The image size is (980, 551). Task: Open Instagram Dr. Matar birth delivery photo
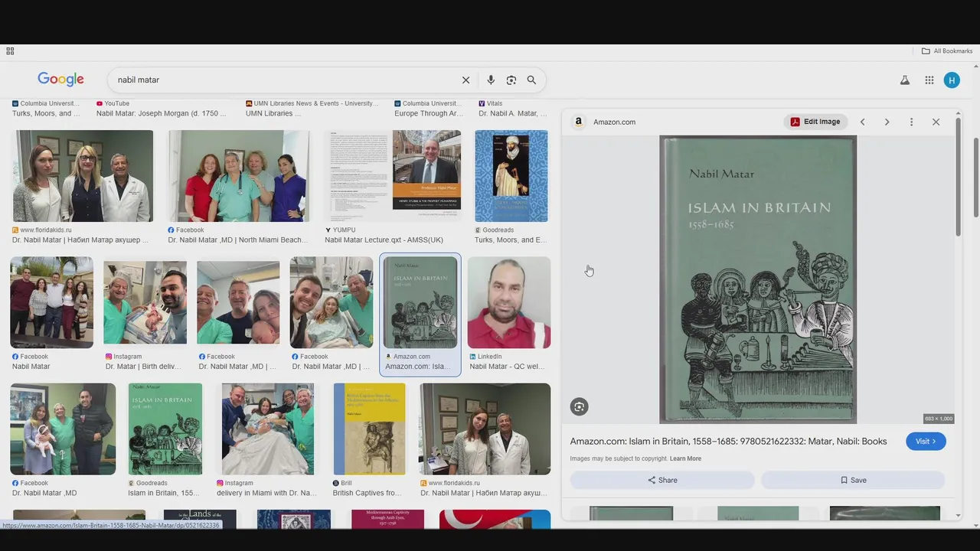click(145, 302)
